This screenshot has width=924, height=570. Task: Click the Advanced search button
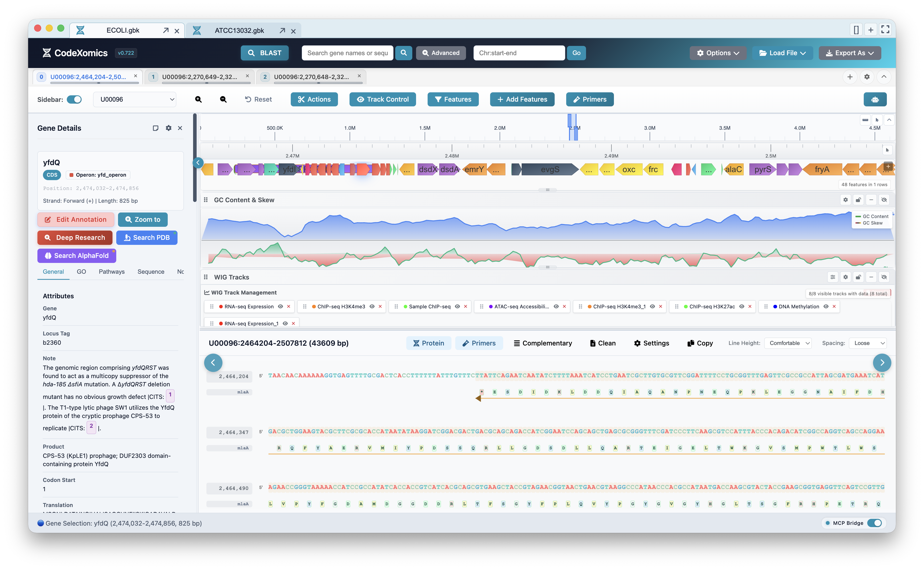[x=441, y=53]
